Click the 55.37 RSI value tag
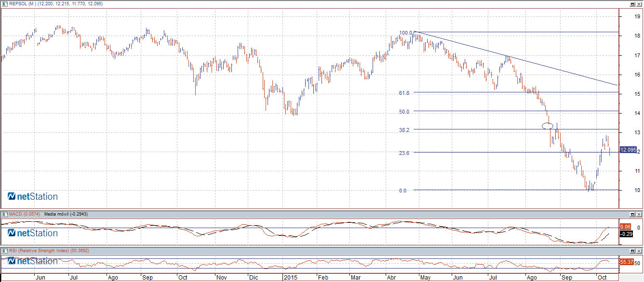644x282 pixels. (626, 262)
